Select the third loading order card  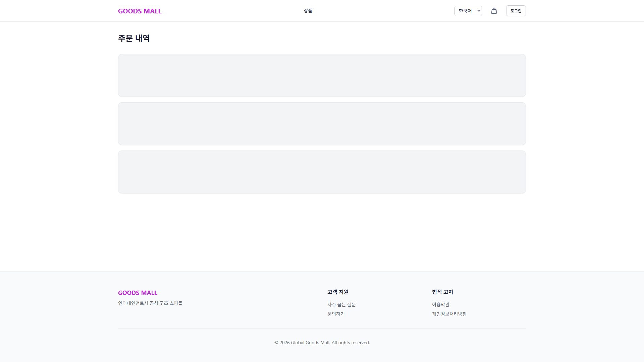coord(322,172)
